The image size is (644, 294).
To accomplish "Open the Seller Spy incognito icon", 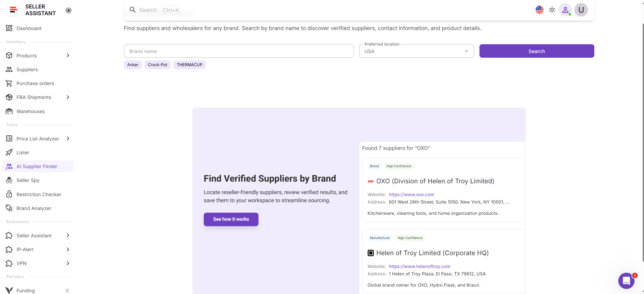I will [9, 180].
